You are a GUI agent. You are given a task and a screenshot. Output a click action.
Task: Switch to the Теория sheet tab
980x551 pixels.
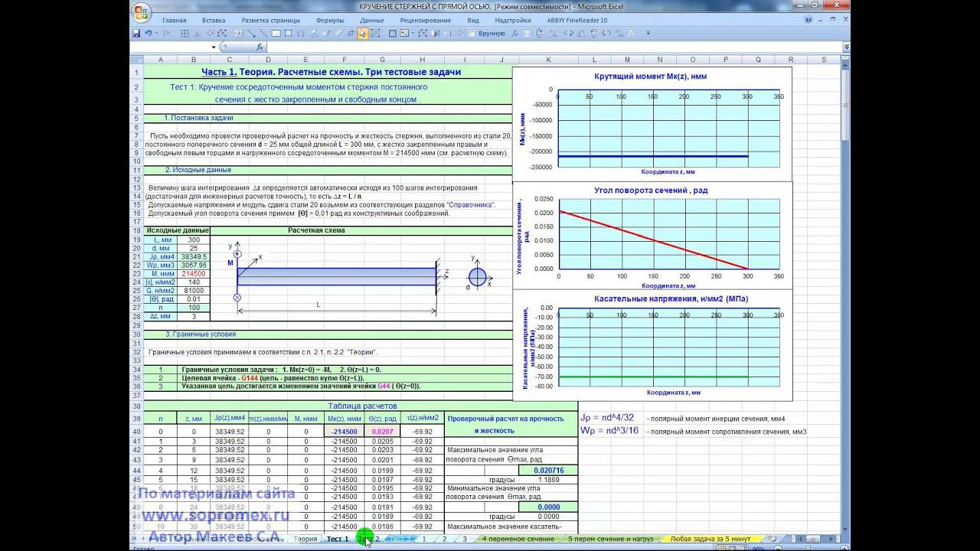[x=305, y=539]
